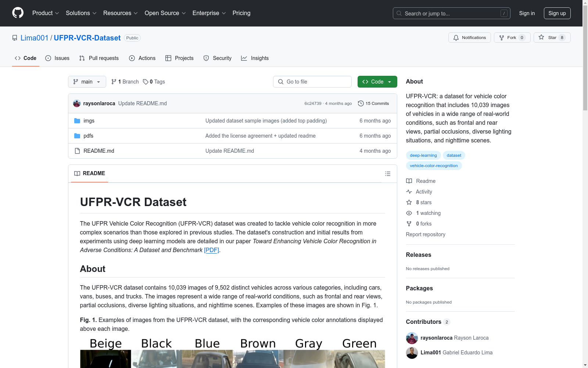Open the Insights tab
Image resolution: width=588 pixels, height=368 pixels.
[x=255, y=58]
